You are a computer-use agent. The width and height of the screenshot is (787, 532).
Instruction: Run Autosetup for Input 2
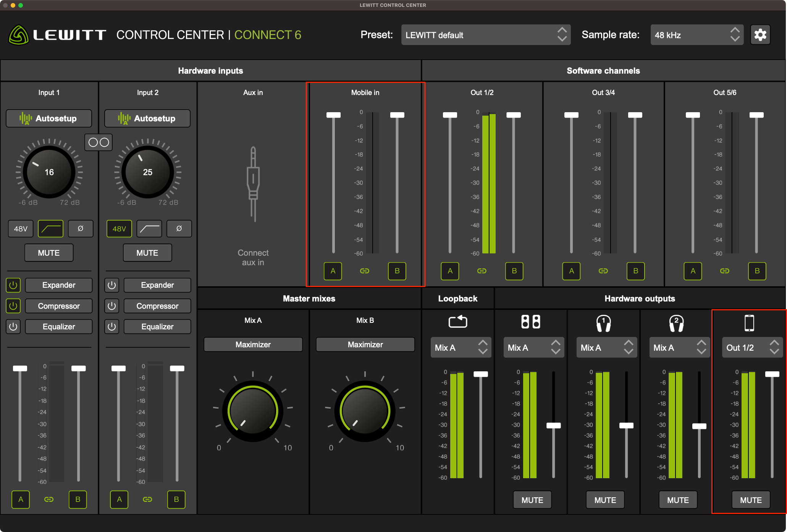point(147,118)
